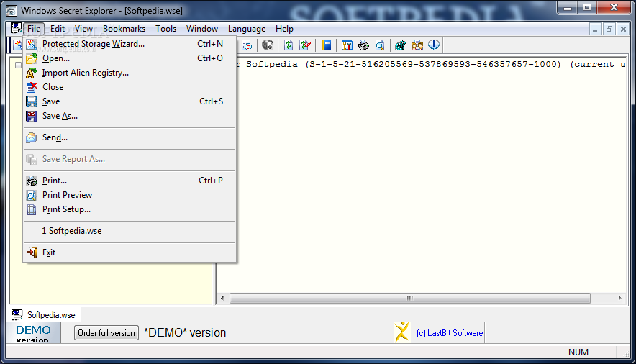Click the scrollbar left arrow
Image resolution: width=636 pixels, height=364 pixels.
point(222,299)
